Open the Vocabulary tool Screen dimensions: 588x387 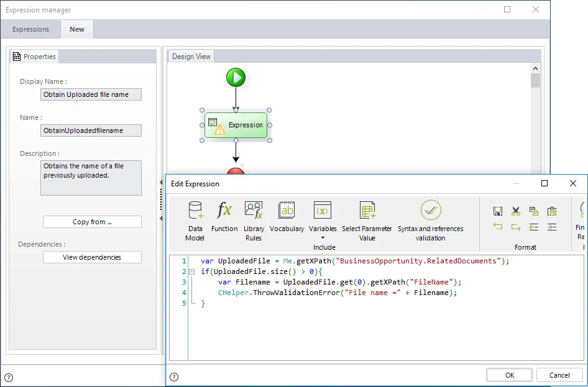[x=287, y=216]
